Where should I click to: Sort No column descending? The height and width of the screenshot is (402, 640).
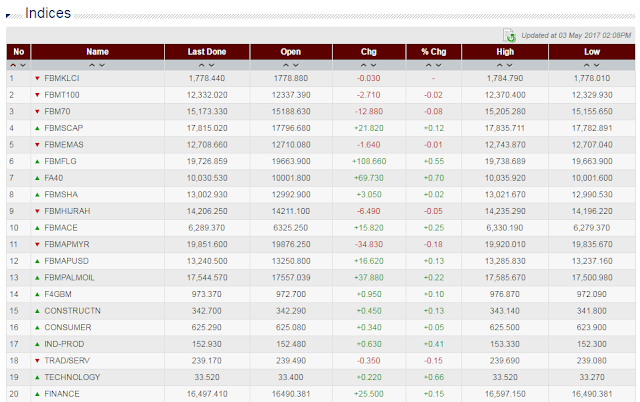pos(23,65)
